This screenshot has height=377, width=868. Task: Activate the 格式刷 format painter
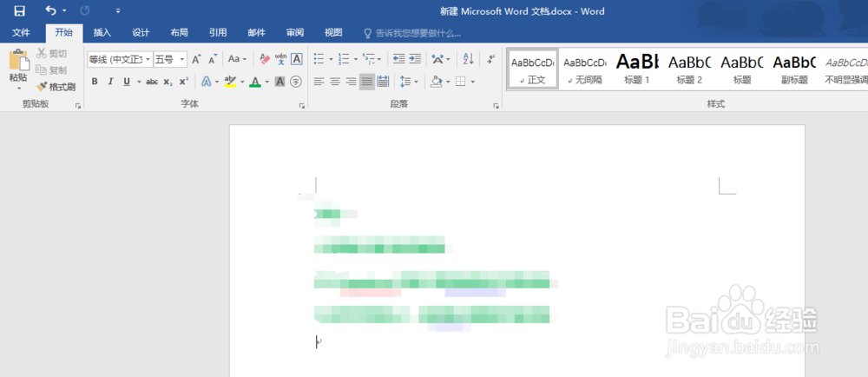[56, 87]
